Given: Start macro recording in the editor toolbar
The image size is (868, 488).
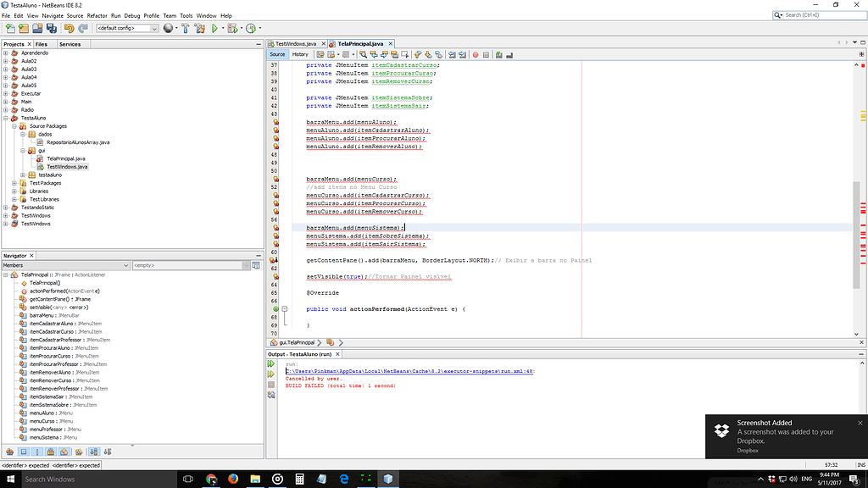Looking at the screenshot, I should (x=476, y=54).
